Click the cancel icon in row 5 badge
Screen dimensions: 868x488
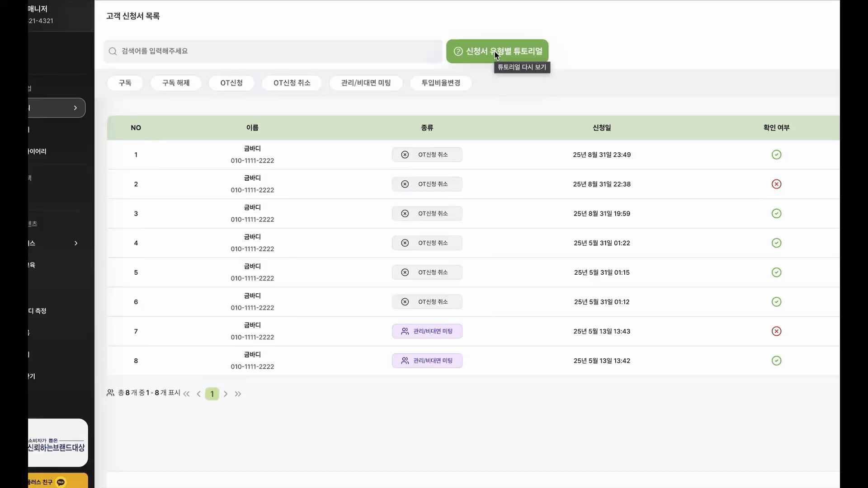[x=405, y=272]
